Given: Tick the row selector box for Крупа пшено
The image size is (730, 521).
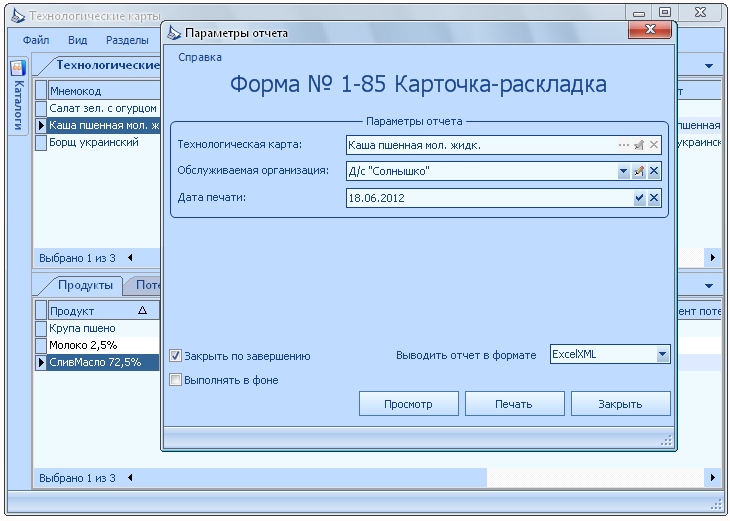Looking at the screenshot, I should click(41, 328).
